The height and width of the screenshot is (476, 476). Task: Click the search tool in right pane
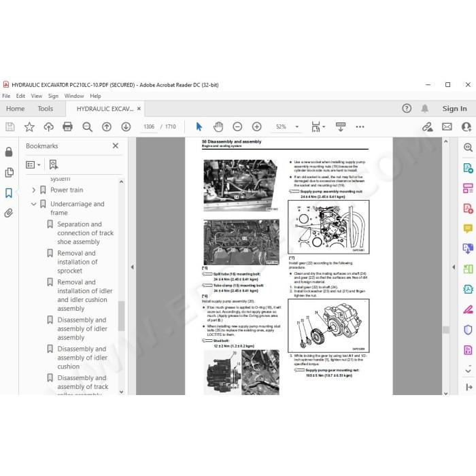pos(468,148)
